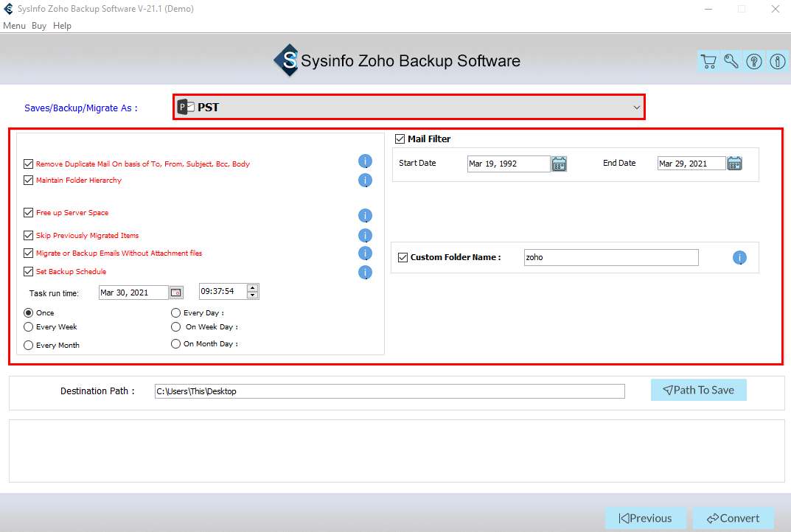The height and width of the screenshot is (532, 791).
Task: Open the question mark help icon
Action: click(x=754, y=61)
